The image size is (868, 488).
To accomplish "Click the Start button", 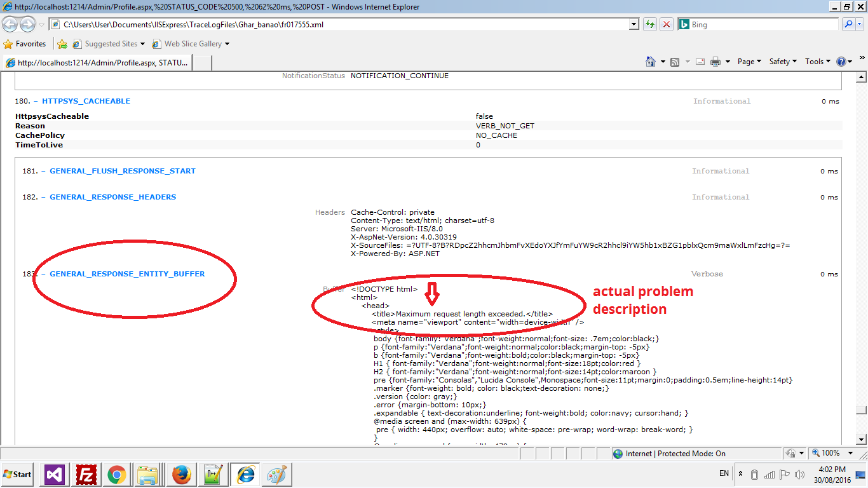I will pyautogui.click(x=18, y=474).
